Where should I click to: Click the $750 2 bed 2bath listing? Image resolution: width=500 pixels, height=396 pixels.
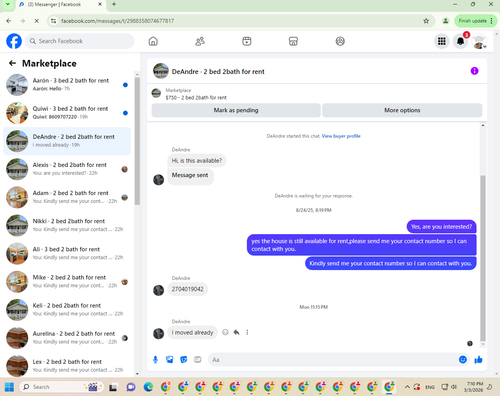196,97
